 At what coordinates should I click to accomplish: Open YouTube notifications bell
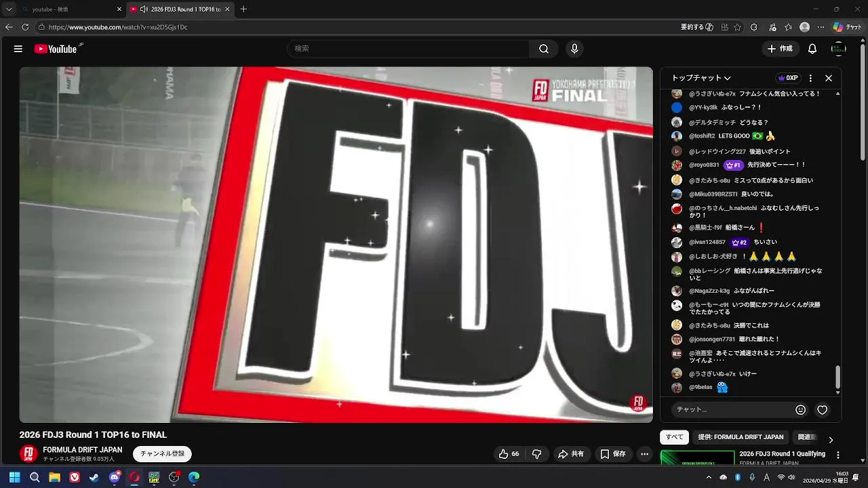point(812,49)
